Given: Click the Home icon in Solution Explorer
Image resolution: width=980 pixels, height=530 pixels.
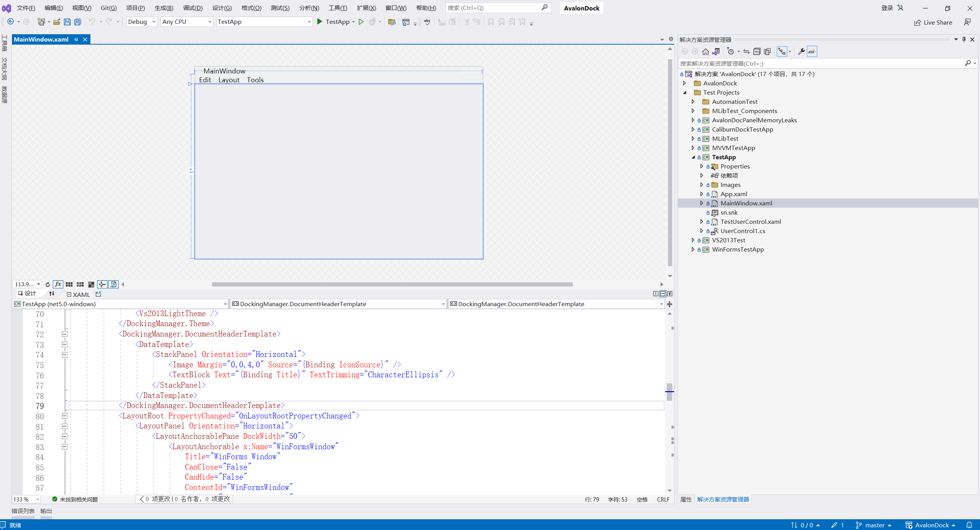Looking at the screenshot, I should [705, 52].
